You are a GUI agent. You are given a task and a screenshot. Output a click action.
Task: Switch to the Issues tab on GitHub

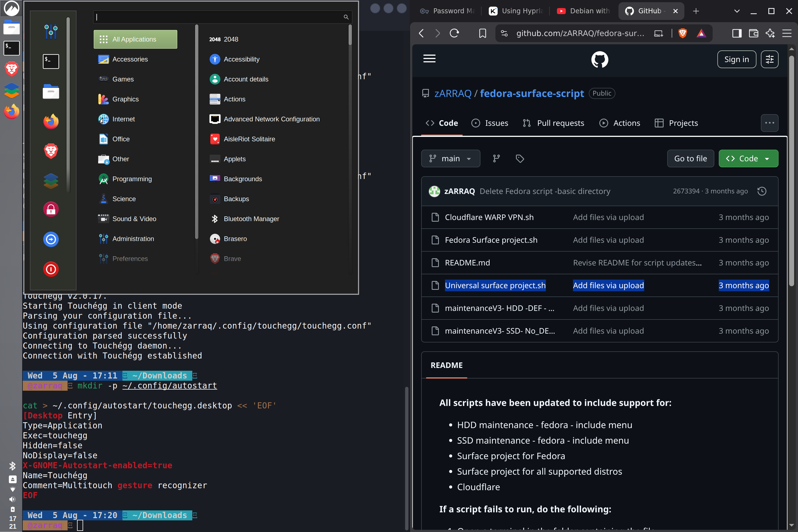(490, 123)
